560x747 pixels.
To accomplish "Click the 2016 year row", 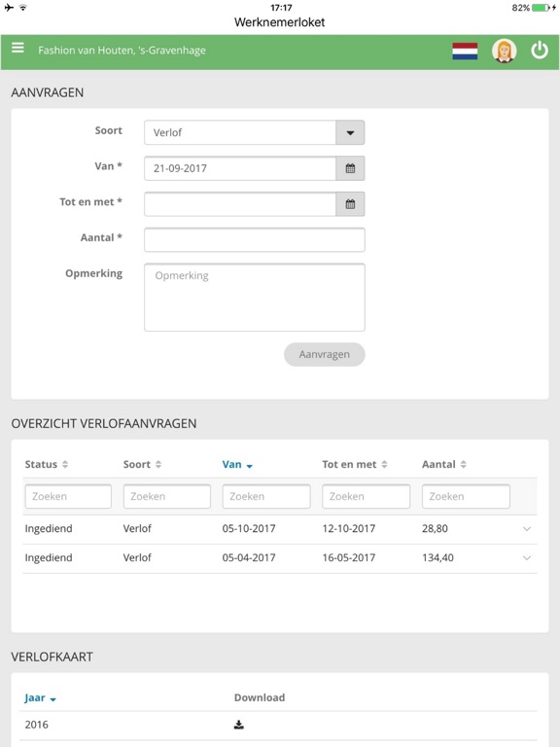I will [x=280, y=725].
